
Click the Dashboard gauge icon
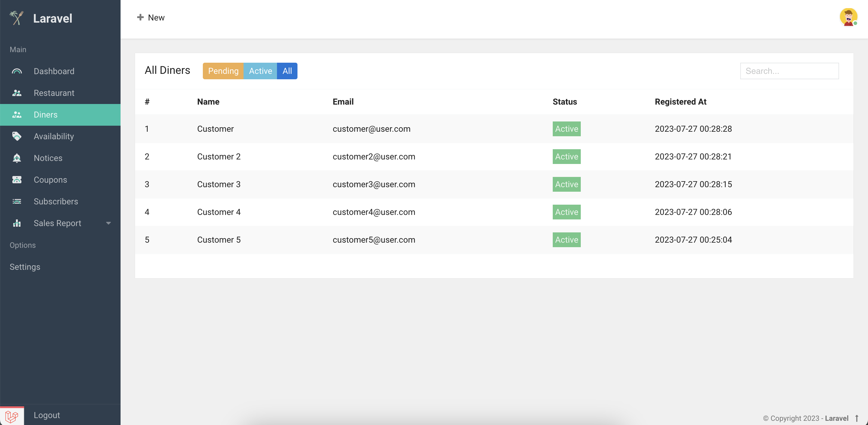click(17, 71)
